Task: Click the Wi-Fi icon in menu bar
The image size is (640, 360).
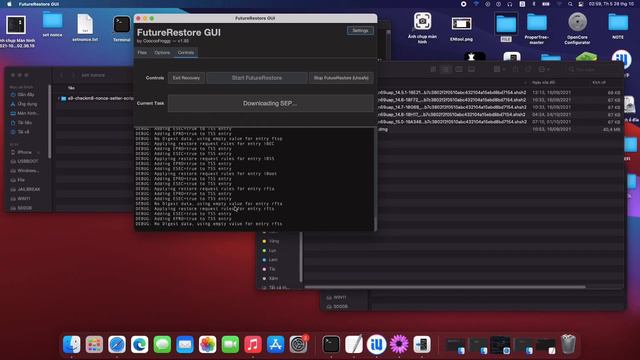Action: tap(476, 4)
